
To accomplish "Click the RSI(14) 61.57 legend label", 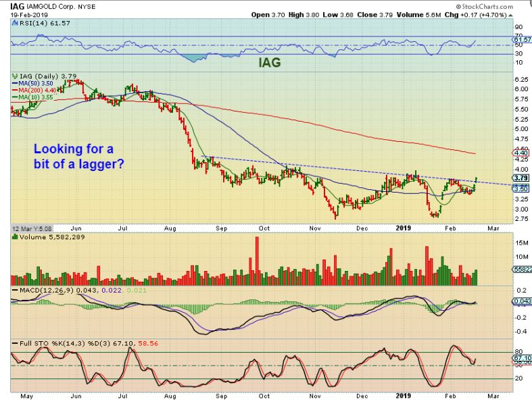I will 45,24.
